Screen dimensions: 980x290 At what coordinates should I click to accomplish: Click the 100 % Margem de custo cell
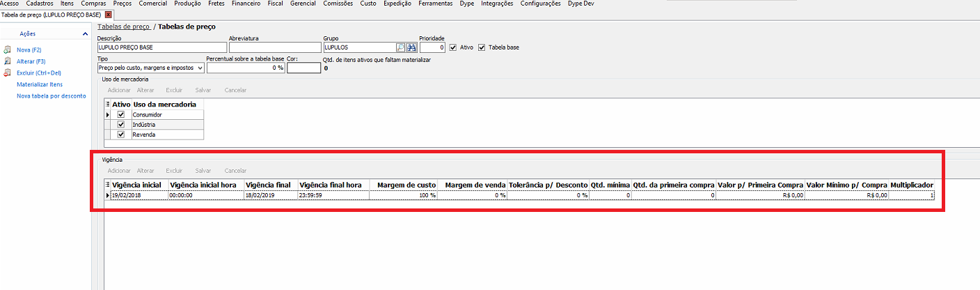pyautogui.click(x=403, y=195)
